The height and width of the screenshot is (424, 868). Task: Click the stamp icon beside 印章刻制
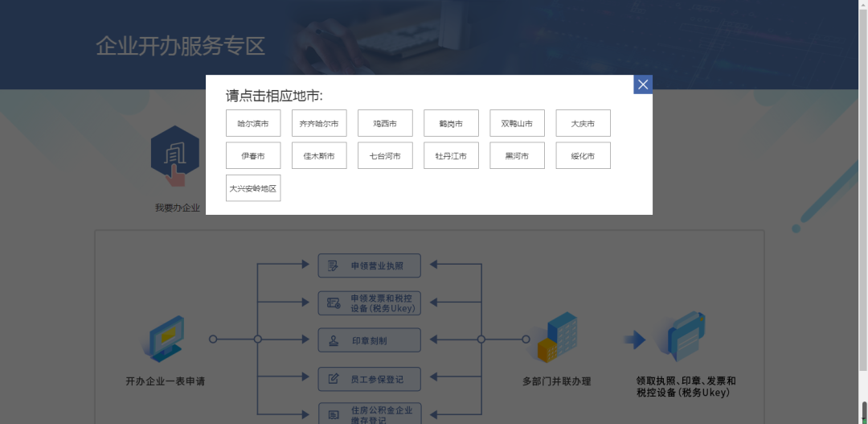(x=334, y=340)
